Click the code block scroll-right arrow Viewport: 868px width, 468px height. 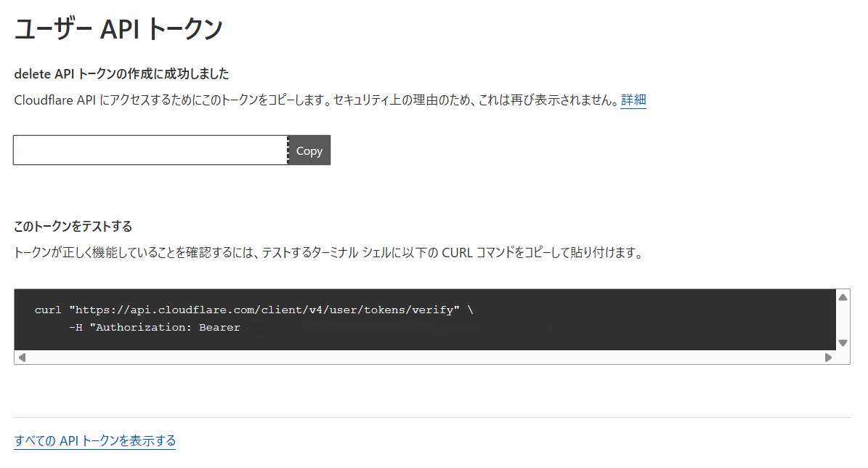828,358
